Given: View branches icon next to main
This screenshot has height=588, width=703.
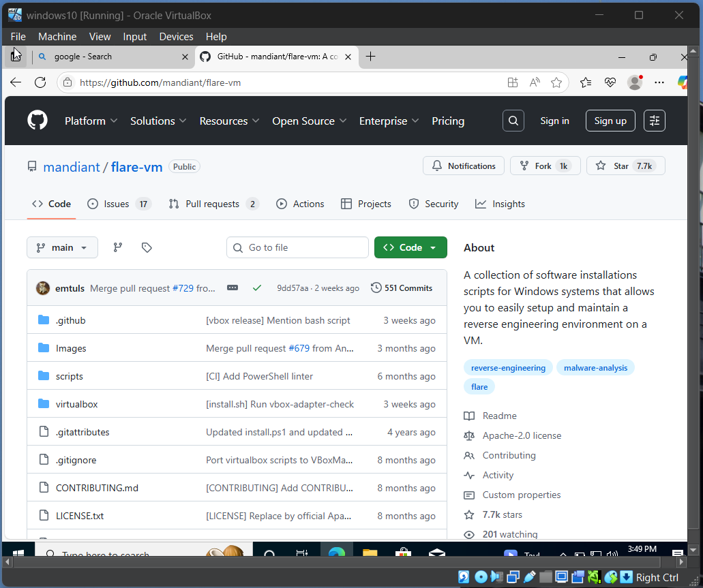Looking at the screenshot, I should (117, 247).
